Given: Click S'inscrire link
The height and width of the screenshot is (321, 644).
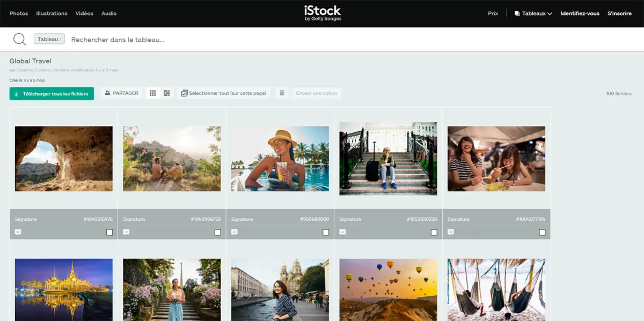Looking at the screenshot, I should coord(619,13).
